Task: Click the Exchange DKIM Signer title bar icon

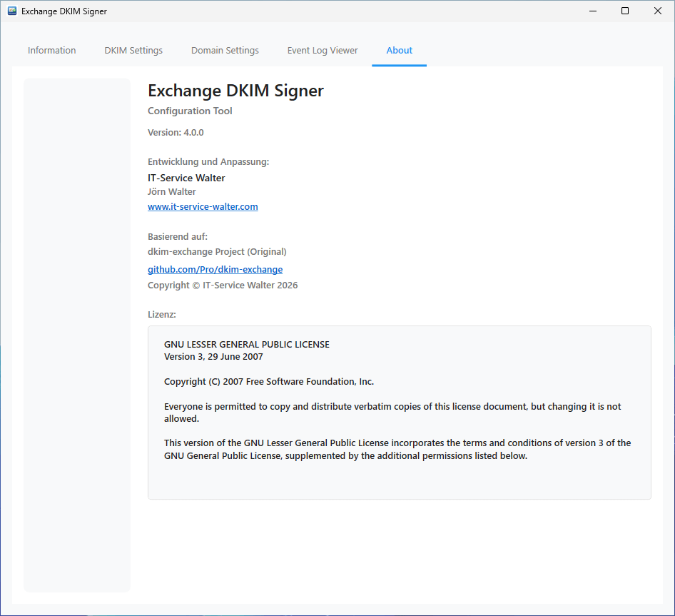Action: tap(12, 11)
